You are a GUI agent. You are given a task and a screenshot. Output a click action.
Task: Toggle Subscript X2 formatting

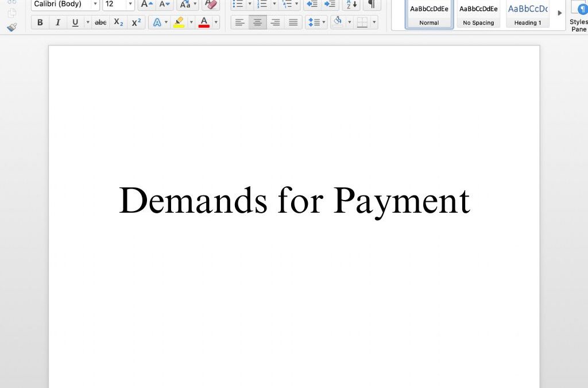[118, 22]
